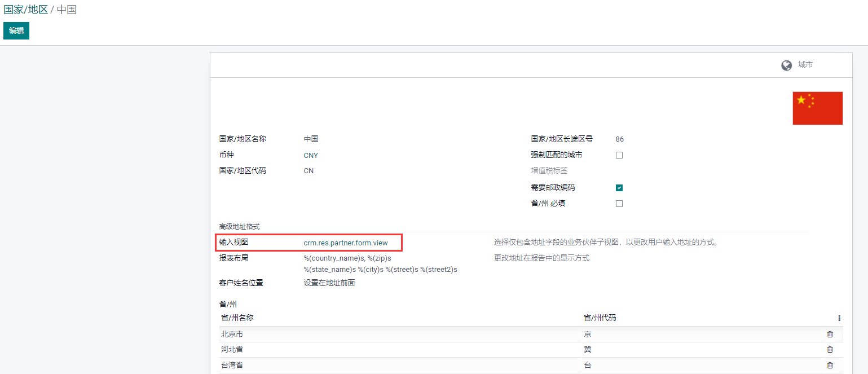
Task: Click the 客户姓名位置 field label
Action: 241,283
